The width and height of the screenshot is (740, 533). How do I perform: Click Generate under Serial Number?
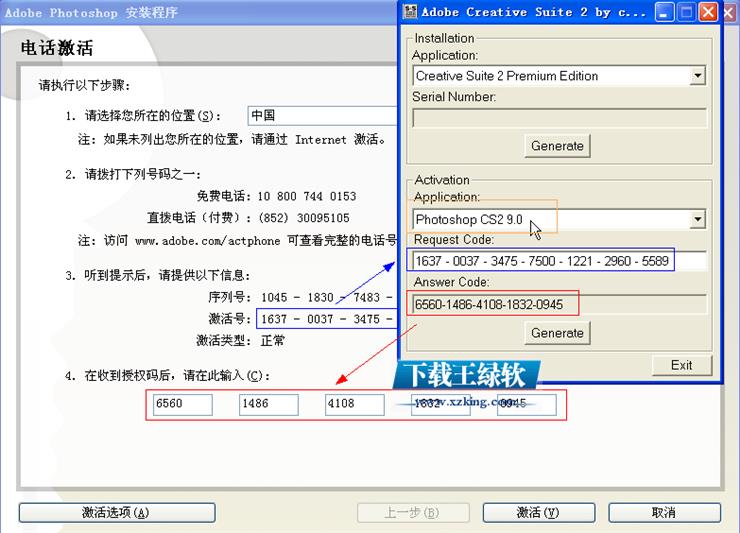[557, 146]
